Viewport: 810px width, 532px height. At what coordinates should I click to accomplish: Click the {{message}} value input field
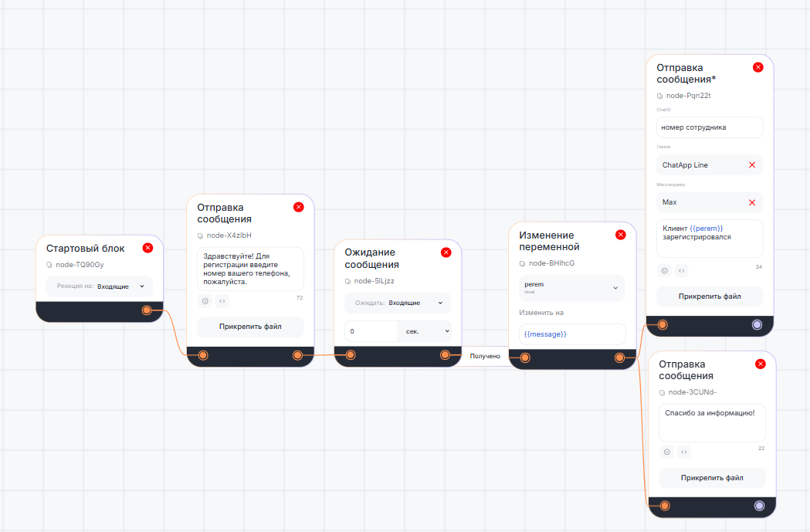point(571,334)
